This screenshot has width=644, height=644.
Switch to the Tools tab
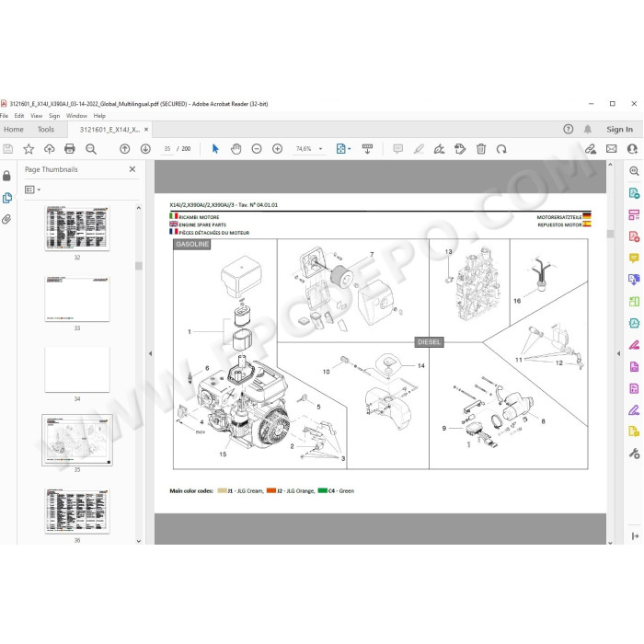pos(46,130)
